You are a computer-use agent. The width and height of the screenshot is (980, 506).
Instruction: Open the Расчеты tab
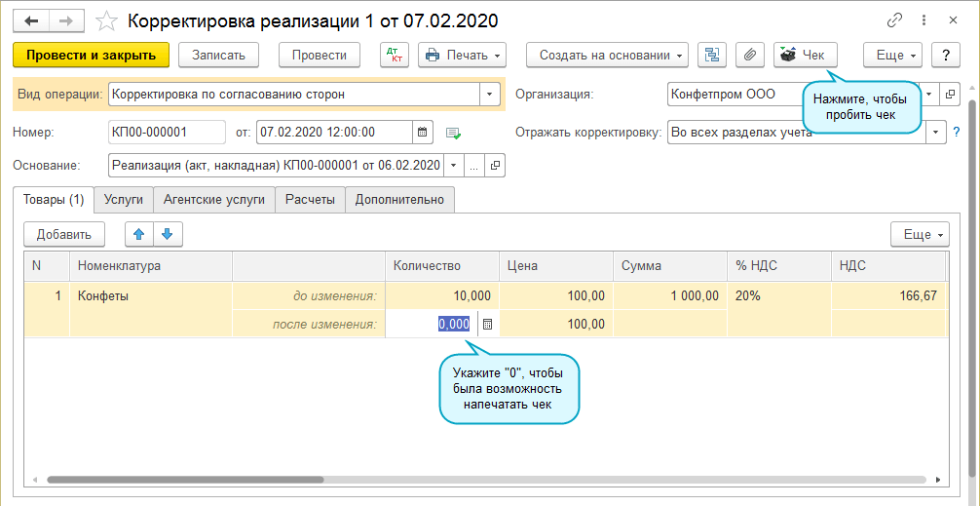pyautogui.click(x=310, y=200)
